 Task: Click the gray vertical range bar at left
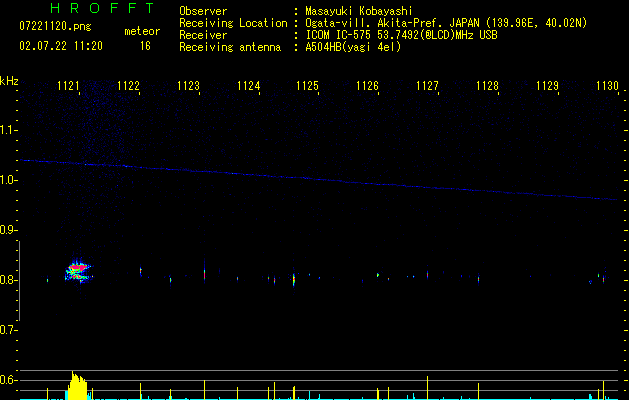(x=19, y=280)
